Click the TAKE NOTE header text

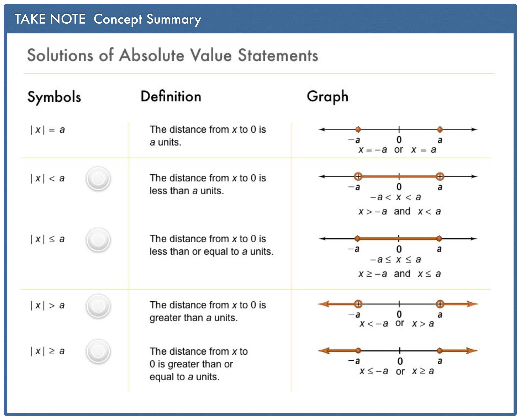click(50, 19)
